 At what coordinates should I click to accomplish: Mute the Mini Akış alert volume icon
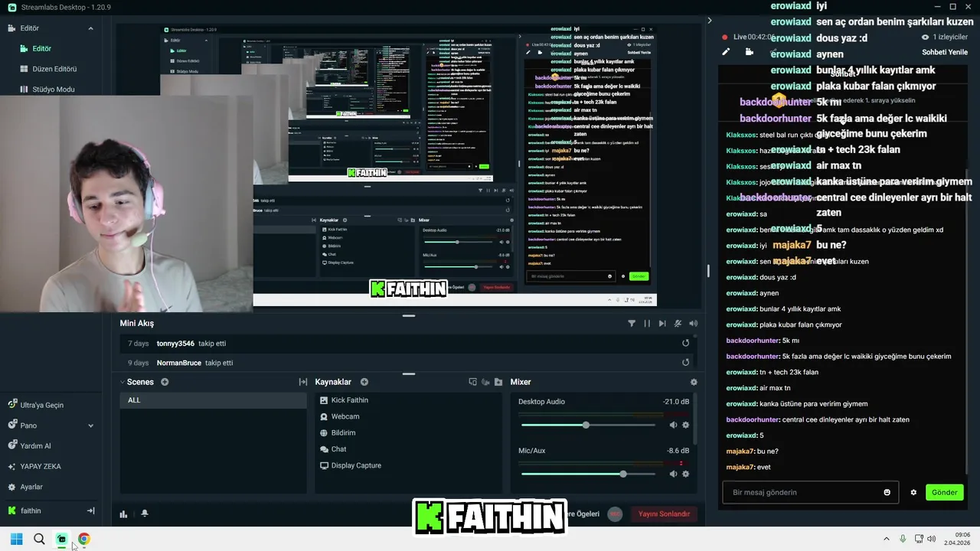click(693, 324)
